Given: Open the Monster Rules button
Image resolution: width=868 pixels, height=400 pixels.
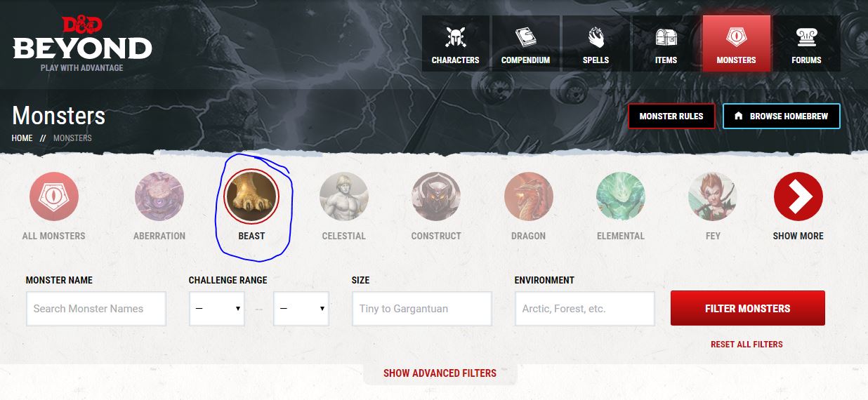Looking at the screenshot, I should point(671,116).
